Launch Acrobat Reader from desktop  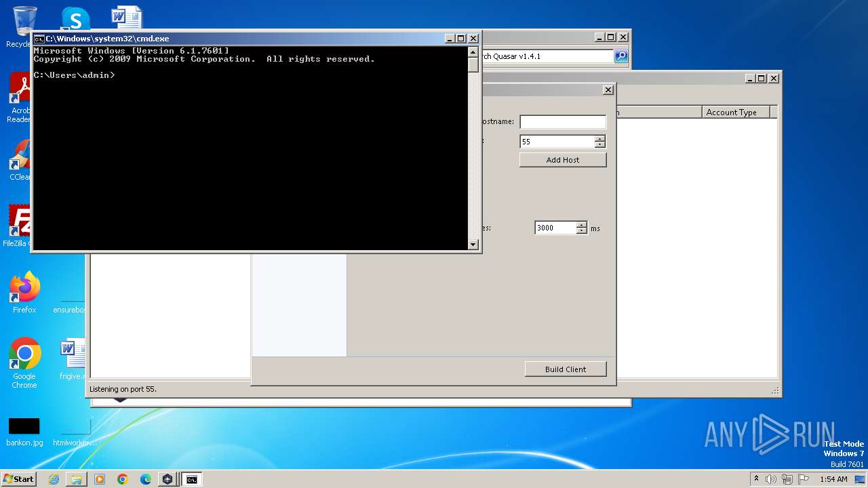pyautogui.click(x=19, y=98)
